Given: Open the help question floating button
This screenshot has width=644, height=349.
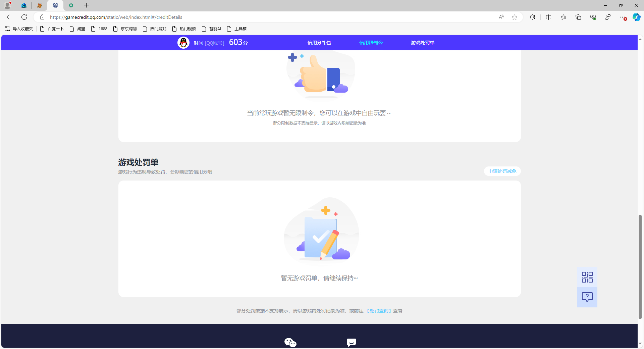Looking at the screenshot, I should [587, 297].
